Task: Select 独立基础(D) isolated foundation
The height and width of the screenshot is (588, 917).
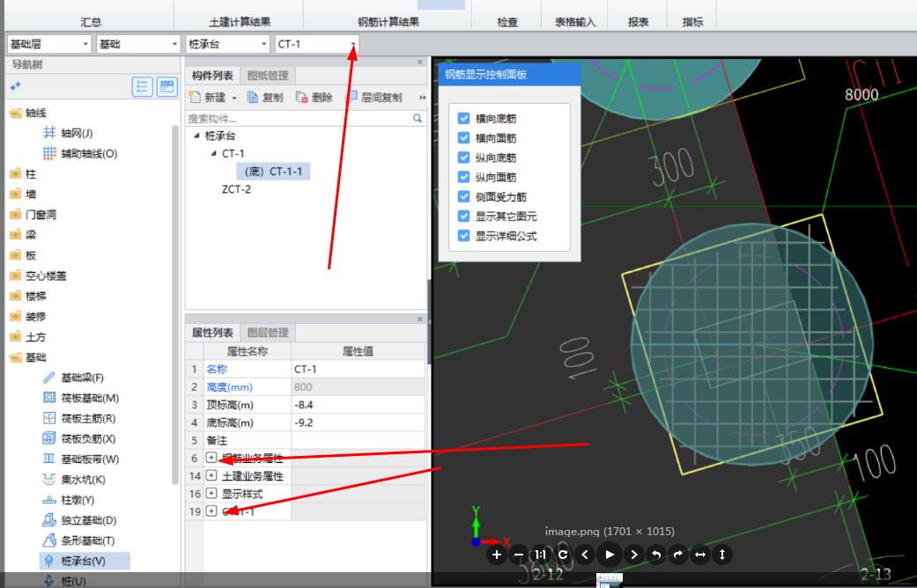Action: pos(79,520)
